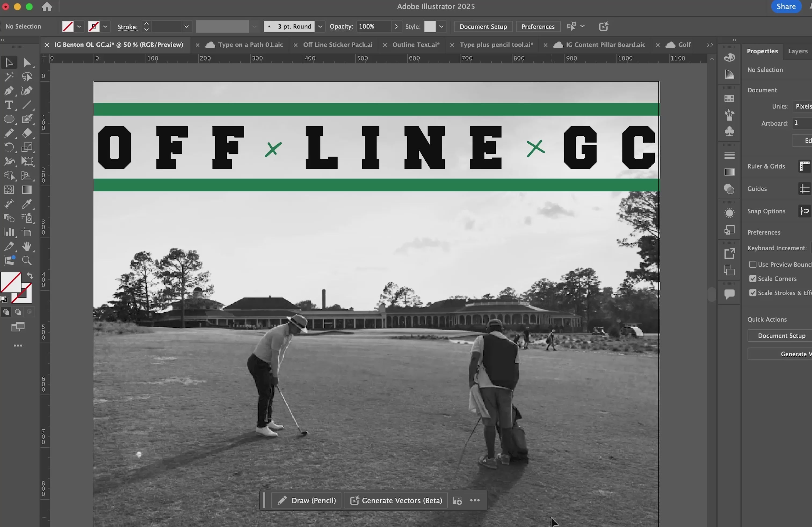Open the 3 pt. Round brush dropdown
Screen dimensions: 812x527
pos(320,27)
